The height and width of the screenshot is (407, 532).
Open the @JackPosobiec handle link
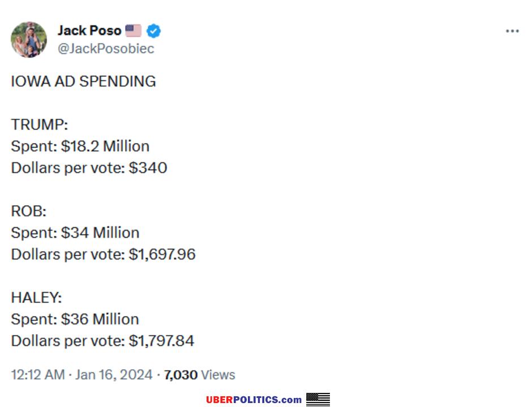106,49
